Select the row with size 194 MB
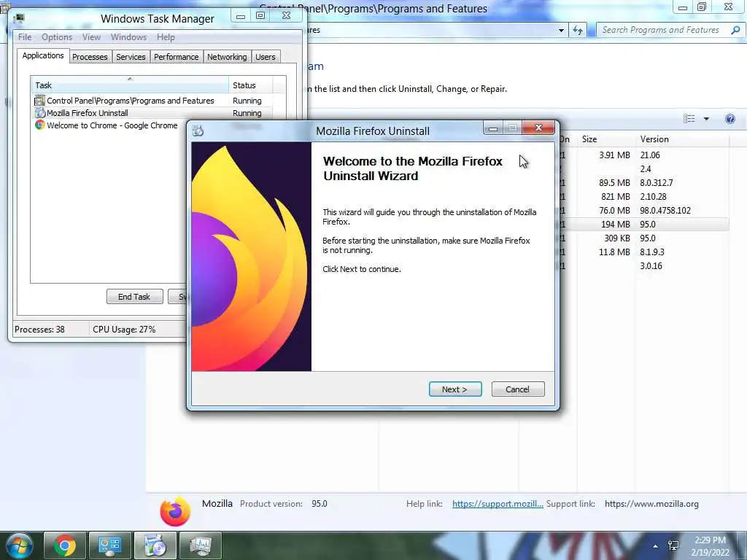747x560 pixels. (x=644, y=224)
